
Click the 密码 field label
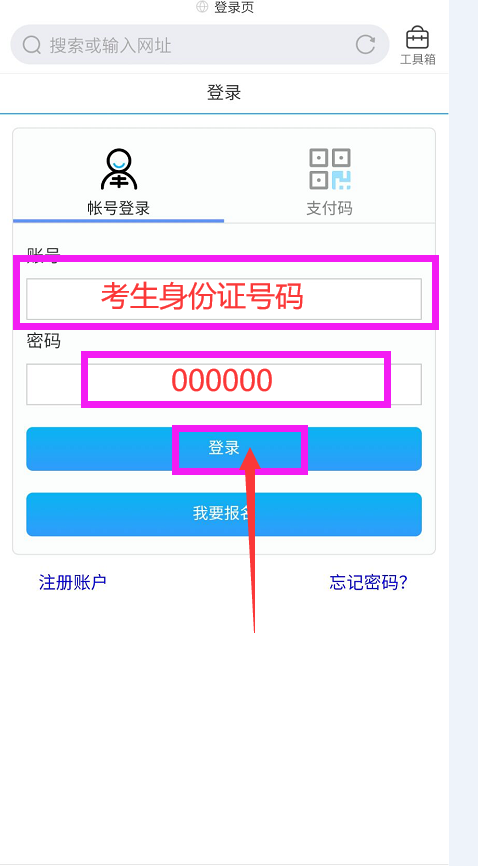click(x=44, y=341)
